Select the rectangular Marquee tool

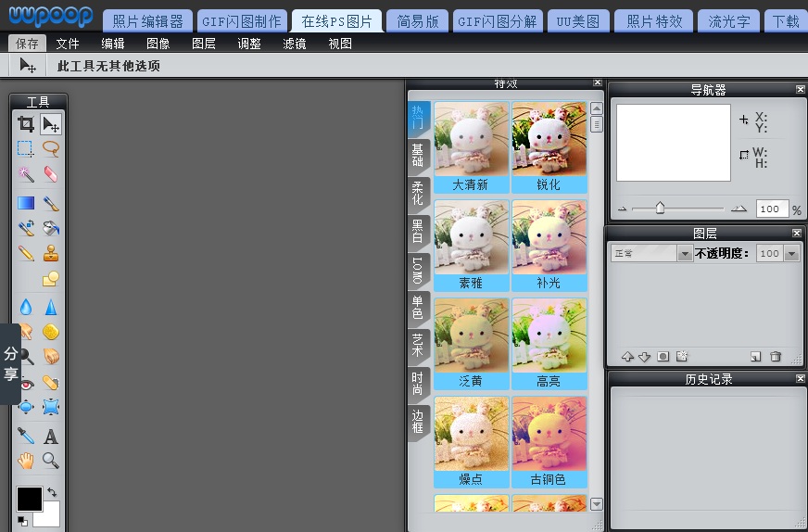click(26, 149)
